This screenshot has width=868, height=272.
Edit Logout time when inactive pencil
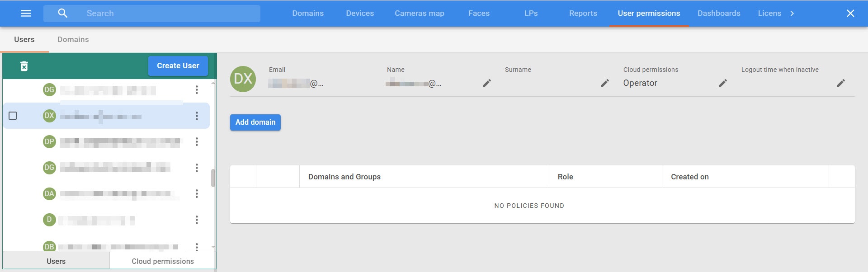coord(840,83)
